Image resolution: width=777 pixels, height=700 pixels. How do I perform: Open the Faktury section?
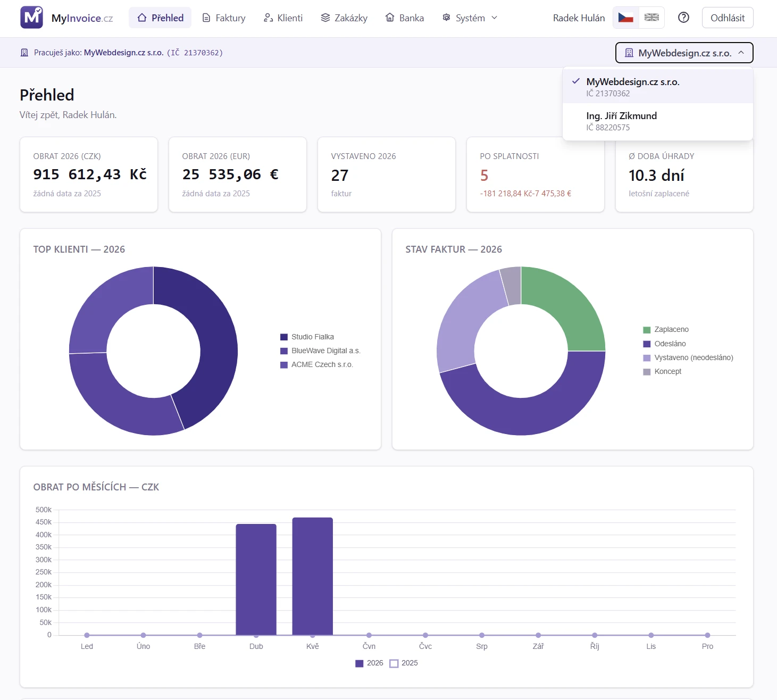pyautogui.click(x=224, y=18)
